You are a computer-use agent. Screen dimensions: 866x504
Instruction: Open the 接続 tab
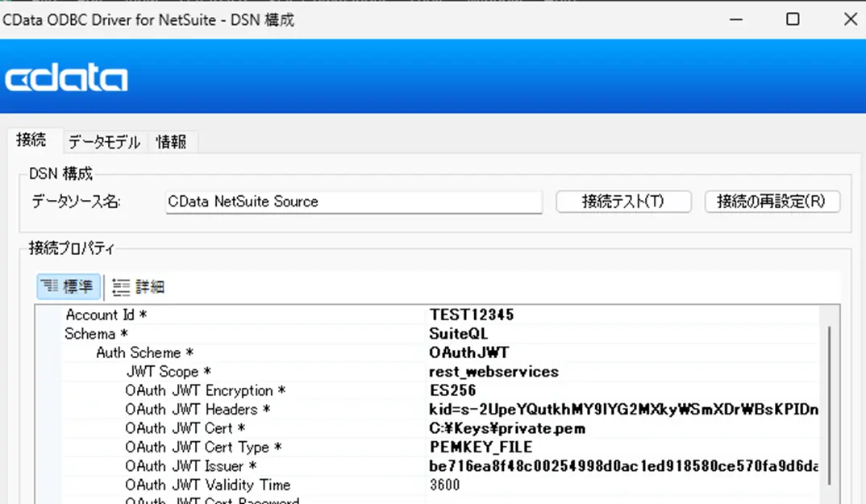(31, 140)
